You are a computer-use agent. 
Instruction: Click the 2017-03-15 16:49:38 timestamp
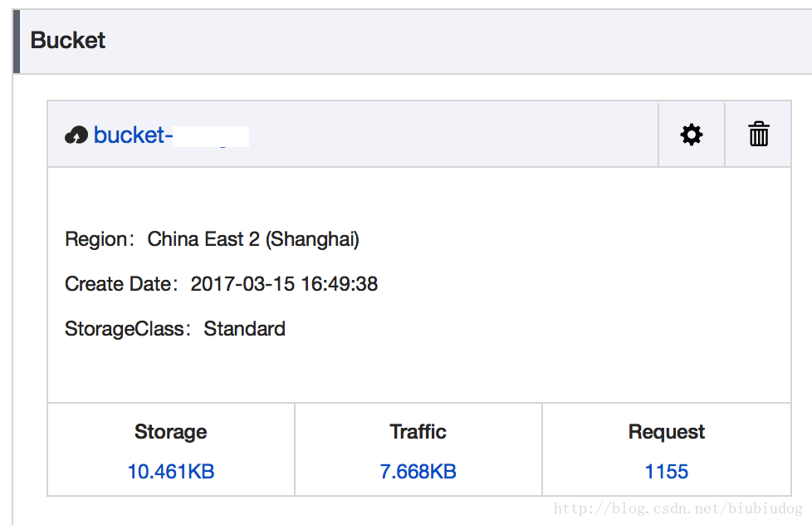tap(284, 284)
